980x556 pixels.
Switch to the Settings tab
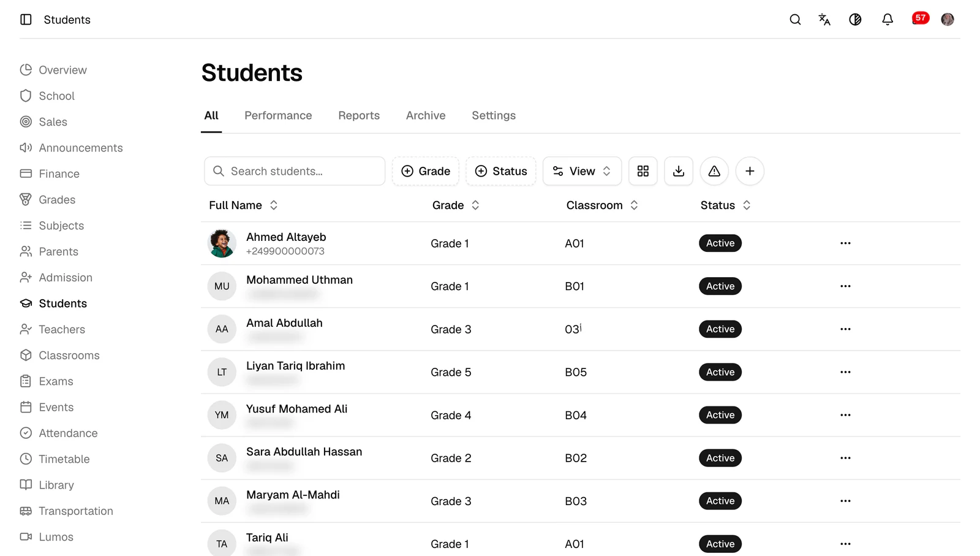pyautogui.click(x=494, y=115)
